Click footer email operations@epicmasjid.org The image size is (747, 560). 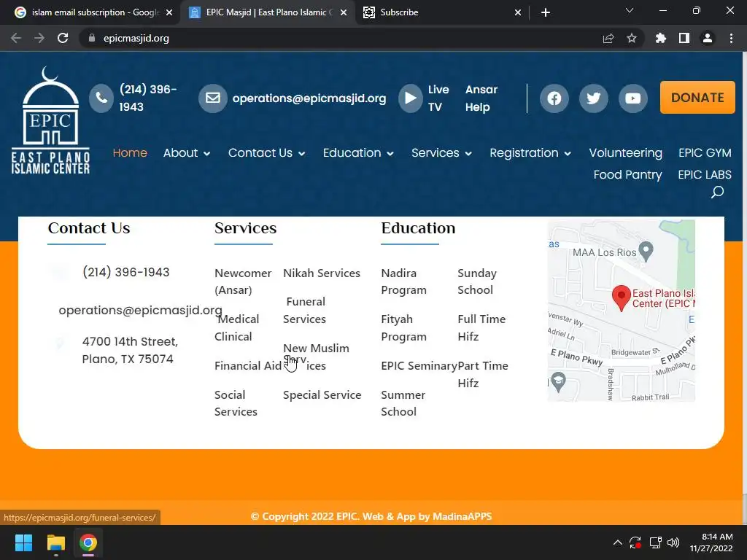(140, 310)
